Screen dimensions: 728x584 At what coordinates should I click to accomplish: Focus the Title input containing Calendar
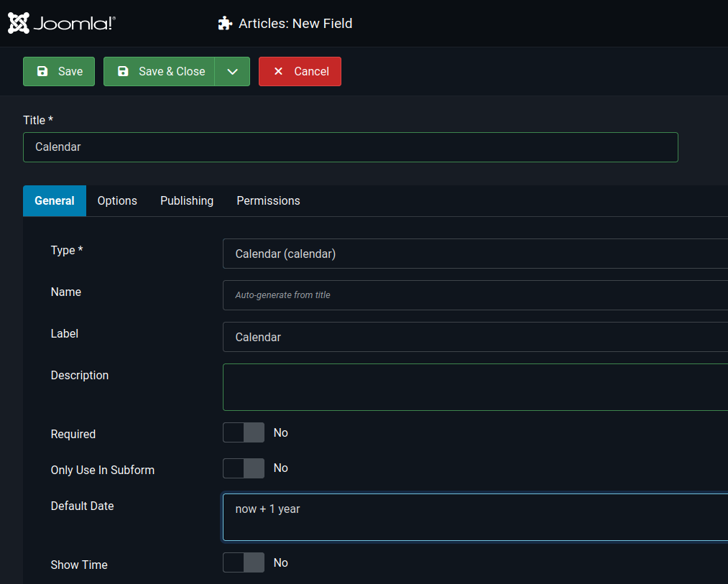tap(351, 147)
